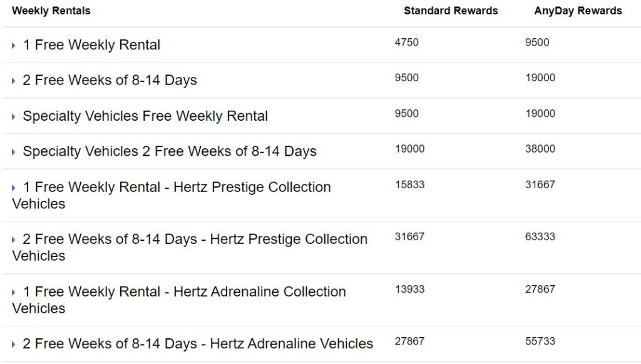Click "Specialty Vehicles Free Weekly Rental" text

pyautogui.click(x=145, y=116)
